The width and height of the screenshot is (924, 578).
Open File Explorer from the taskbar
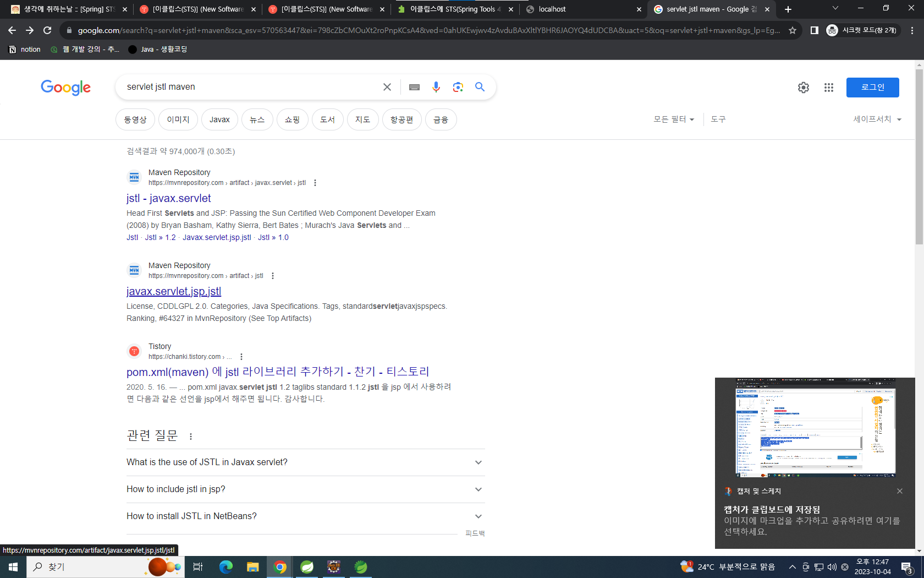pyautogui.click(x=253, y=567)
